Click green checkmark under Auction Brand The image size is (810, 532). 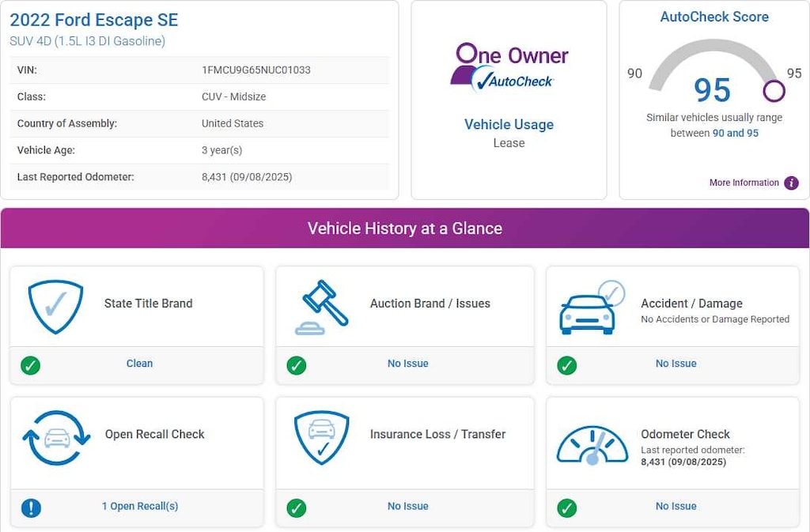point(297,365)
